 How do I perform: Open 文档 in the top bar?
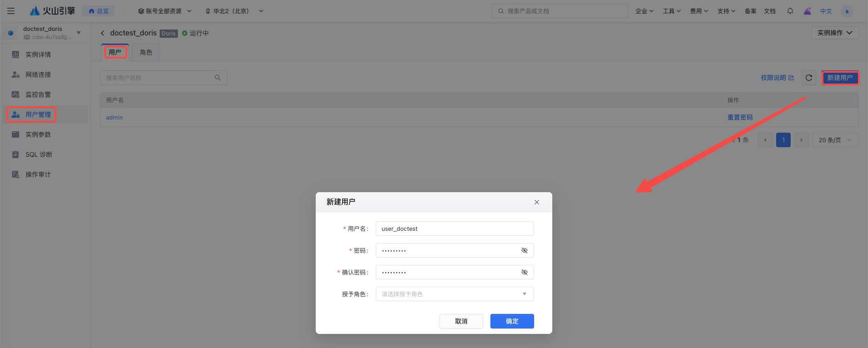tap(770, 11)
